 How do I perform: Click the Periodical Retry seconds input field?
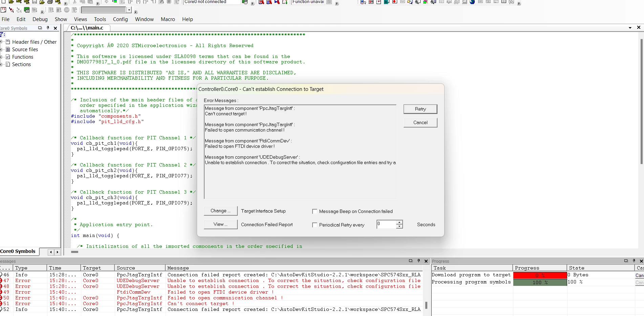pyautogui.click(x=386, y=224)
